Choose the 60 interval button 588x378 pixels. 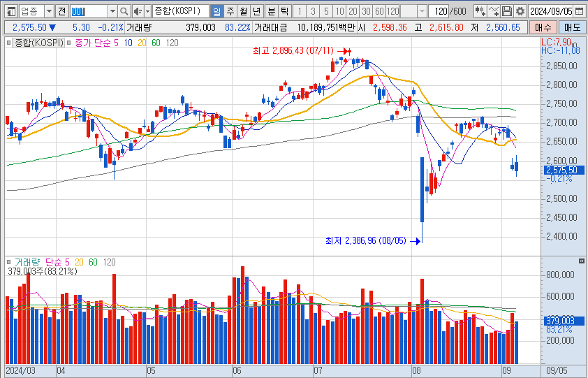pos(379,12)
